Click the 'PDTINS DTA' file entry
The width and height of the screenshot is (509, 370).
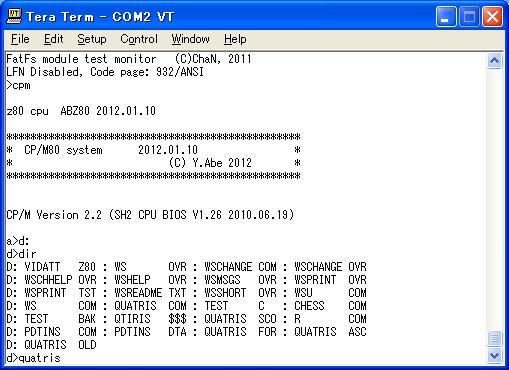[x=150, y=332]
